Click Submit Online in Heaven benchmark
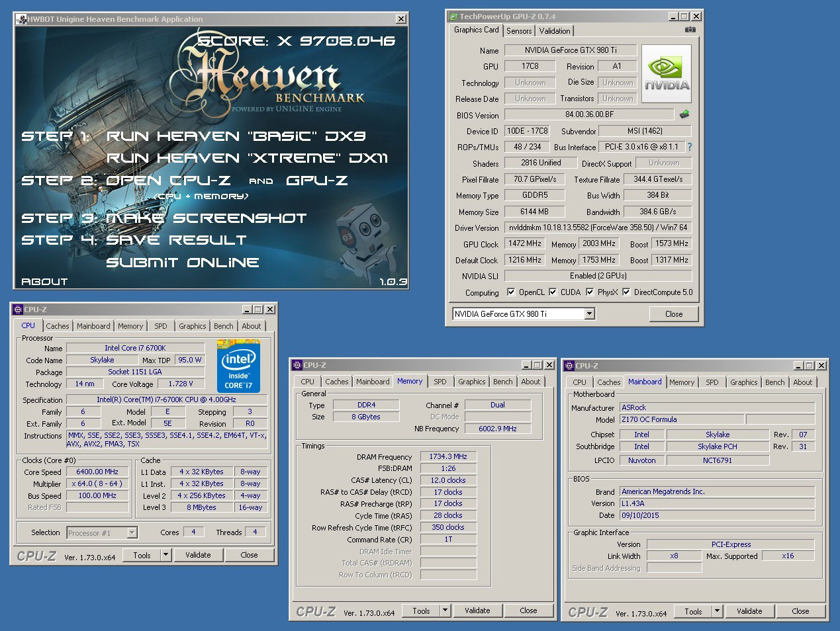This screenshot has width=840, height=631. (x=183, y=263)
